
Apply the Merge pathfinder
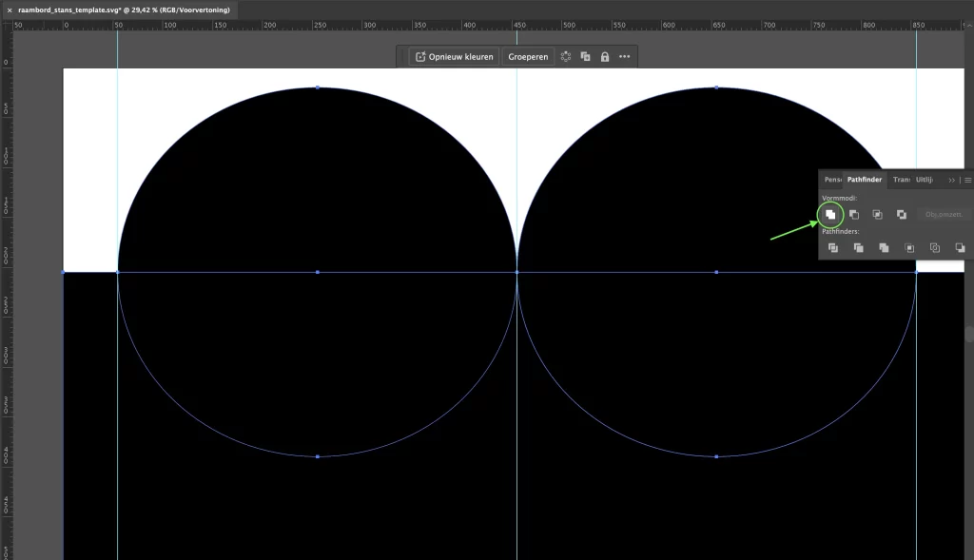[x=884, y=248]
